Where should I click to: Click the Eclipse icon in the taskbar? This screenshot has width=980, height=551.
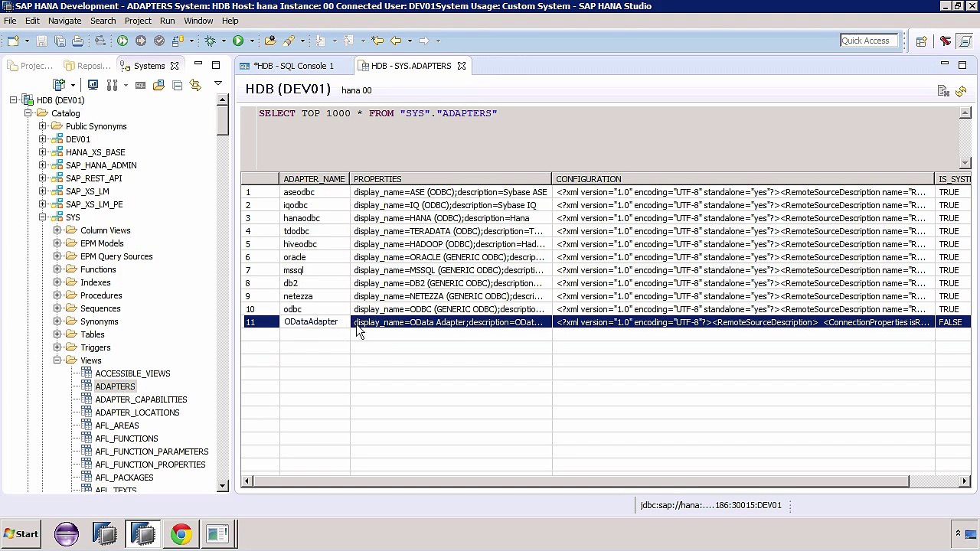[67, 533]
